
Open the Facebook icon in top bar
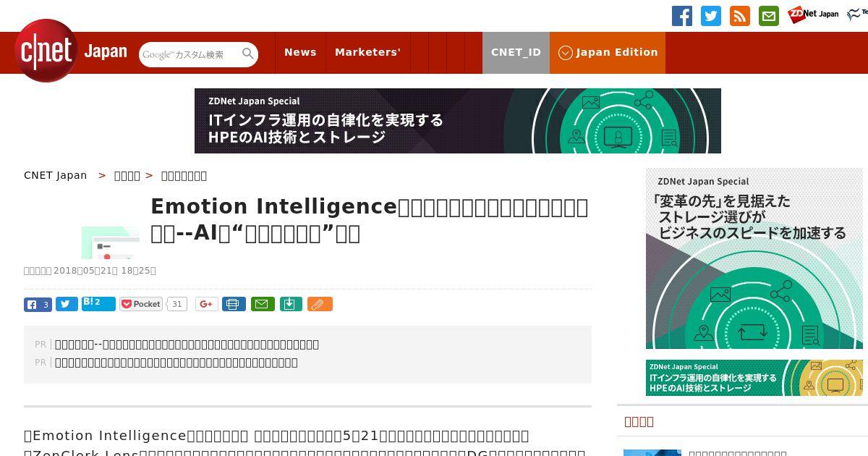682,16
